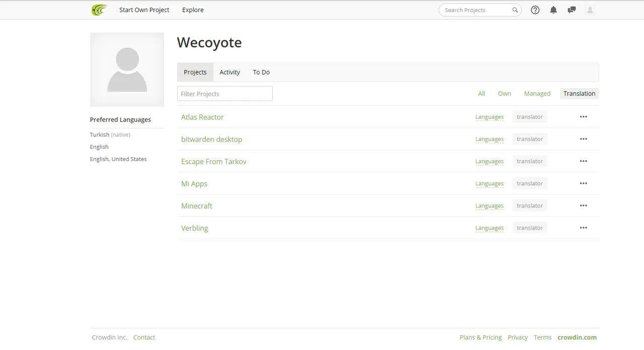Switch to the To Do tab
Viewport: 644px width, 350px height.
click(x=261, y=72)
